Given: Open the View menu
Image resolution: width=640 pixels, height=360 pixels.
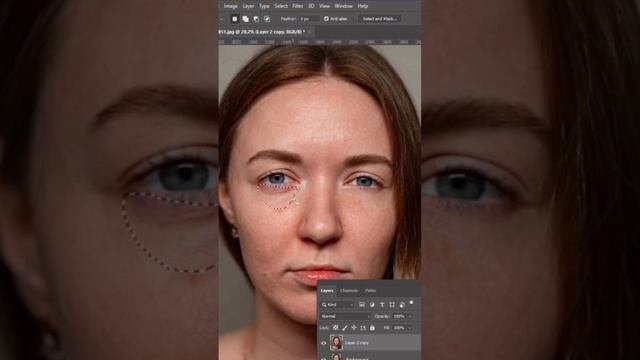Looking at the screenshot, I should click(324, 6).
